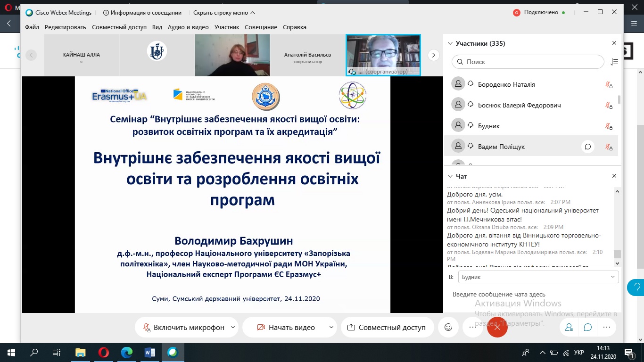
Task: Open File Explorer from the taskbar
Action: tap(81, 353)
